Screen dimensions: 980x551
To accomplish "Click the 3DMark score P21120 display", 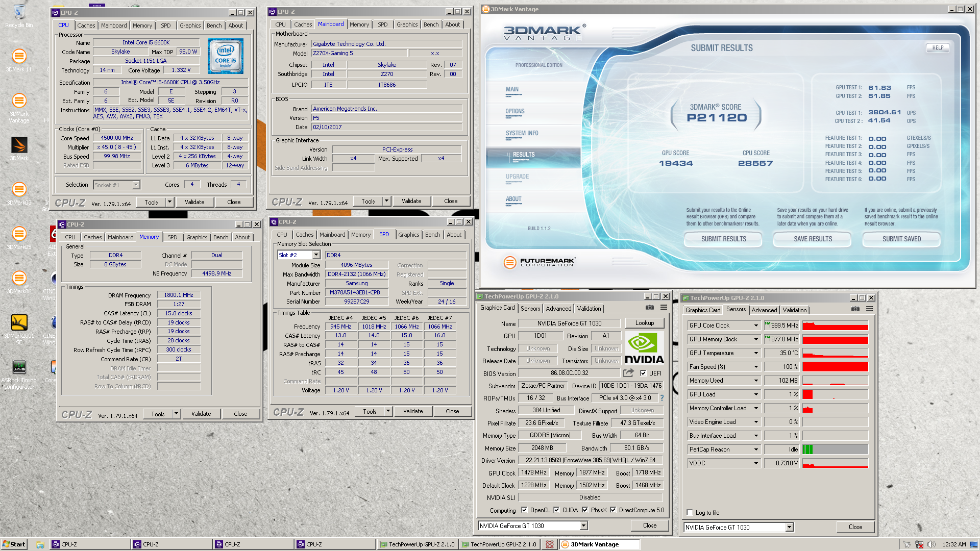I will click(717, 117).
